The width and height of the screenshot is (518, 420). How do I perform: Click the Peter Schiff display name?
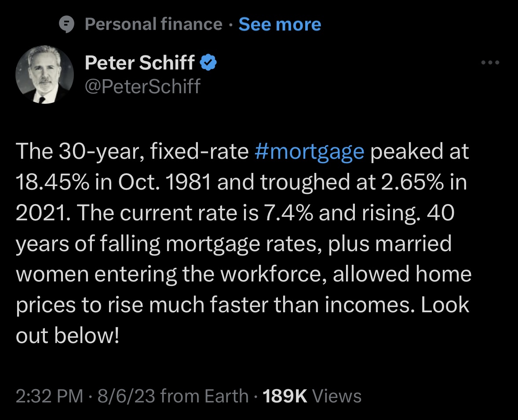[140, 62]
